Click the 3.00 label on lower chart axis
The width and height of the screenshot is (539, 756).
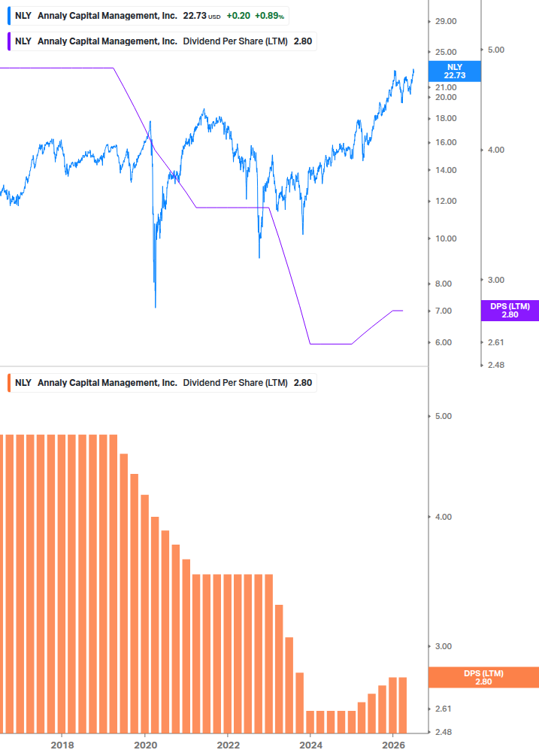(x=444, y=647)
